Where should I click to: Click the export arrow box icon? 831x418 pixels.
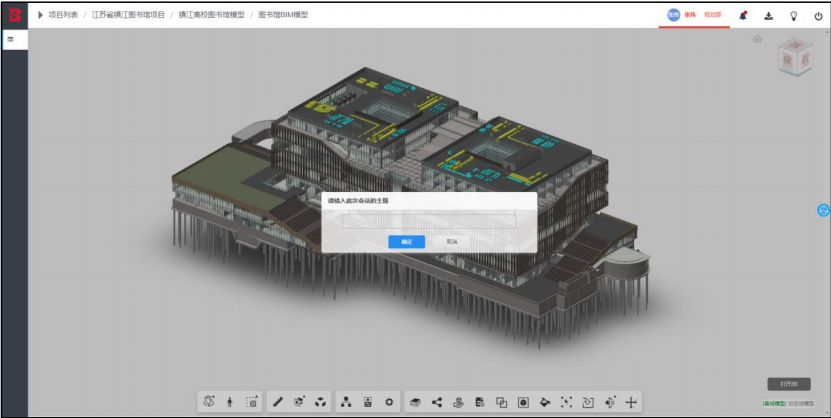point(587,403)
